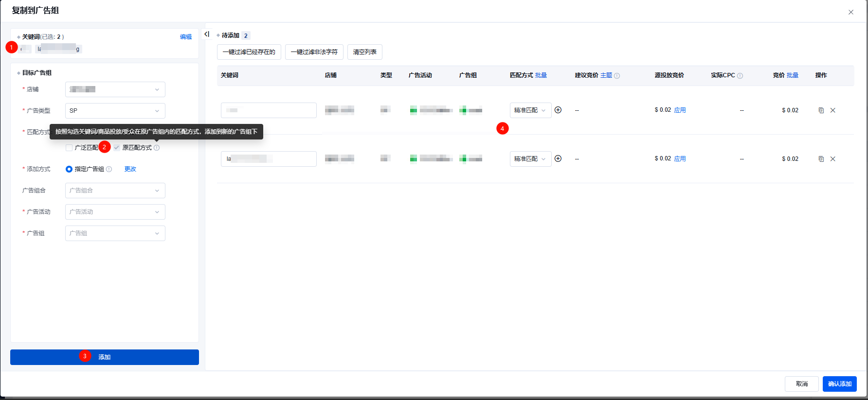The height and width of the screenshot is (400, 868).
Task: Select the 指定广告组 radio option
Action: 69,169
